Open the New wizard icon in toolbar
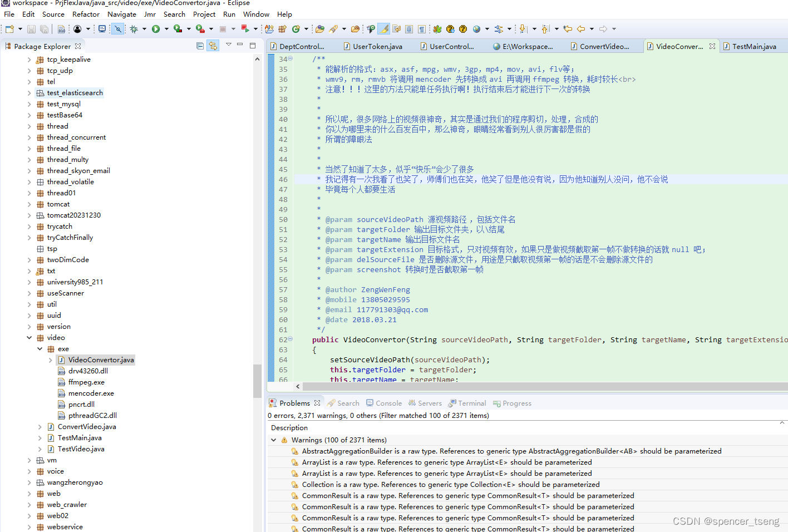This screenshot has width=788, height=532. click(x=8, y=29)
